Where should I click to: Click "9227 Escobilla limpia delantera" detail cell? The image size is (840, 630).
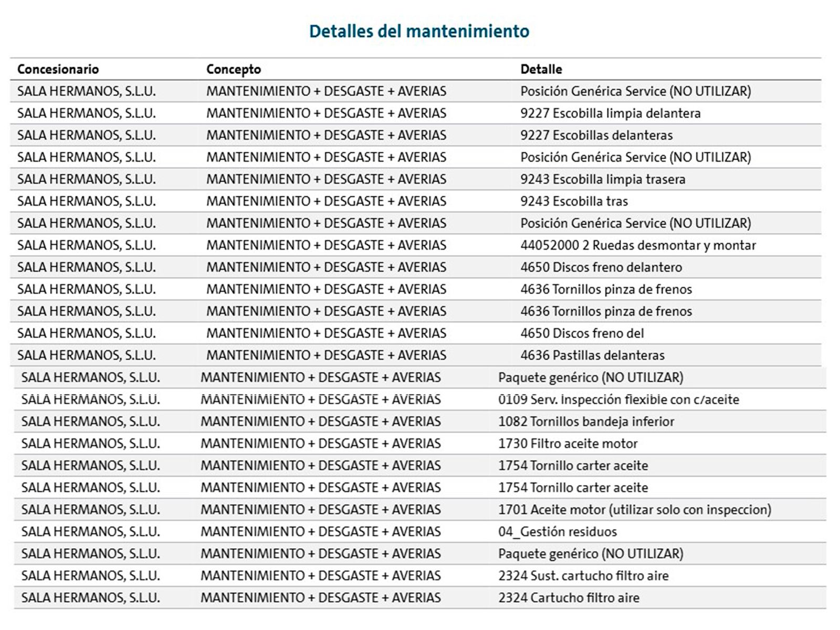[x=611, y=113]
